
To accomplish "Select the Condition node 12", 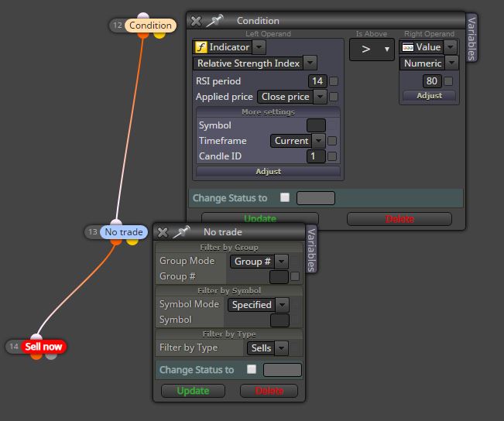I will (x=150, y=26).
